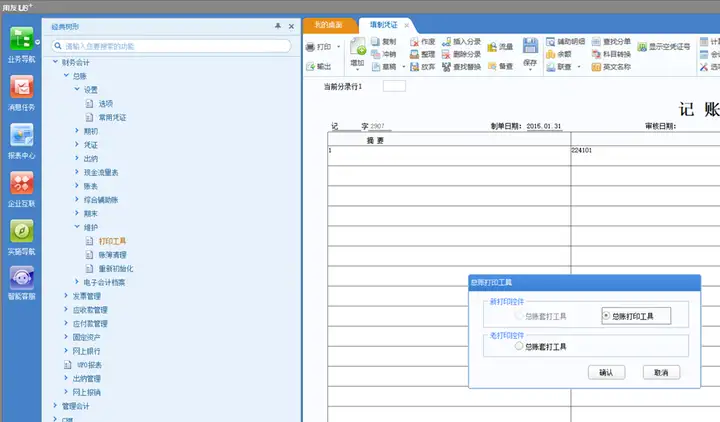Open the 智能客服 sidebar icon
The height and width of the screenshot is (422, 720).
(21, 278)
